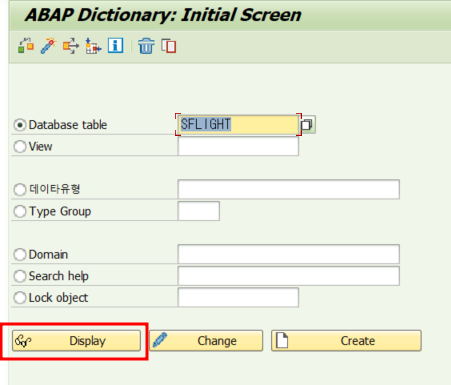This screenshot has width=451, height=385.
Task: Click the Search help input field
Action: click(289, 276)
